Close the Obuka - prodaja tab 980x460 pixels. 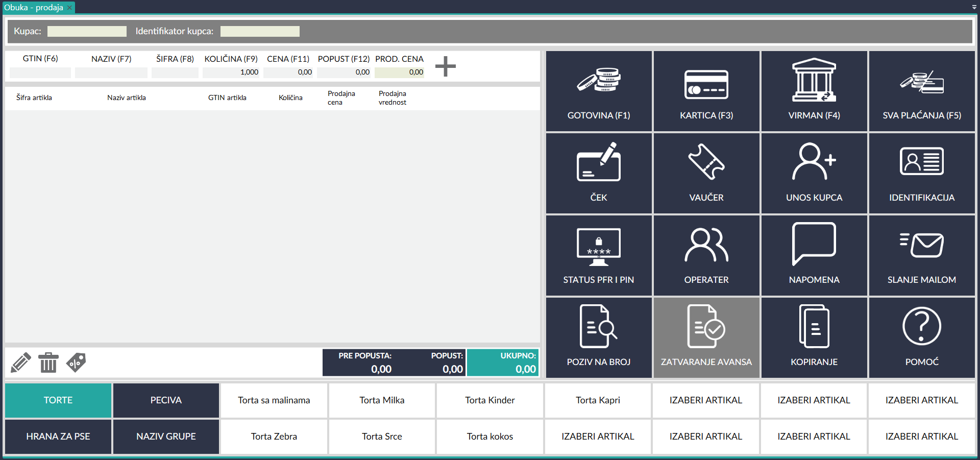[x=69, y=8]
